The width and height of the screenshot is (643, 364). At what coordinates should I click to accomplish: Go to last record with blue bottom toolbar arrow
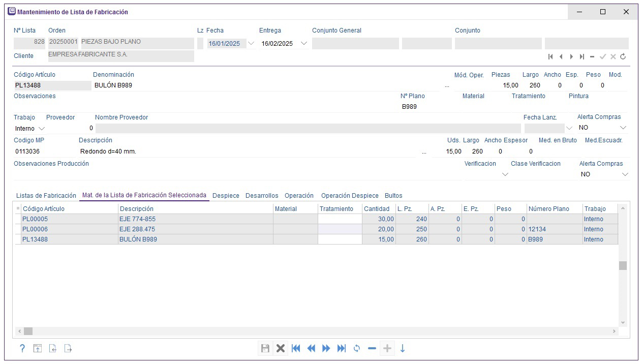point(342,348)
